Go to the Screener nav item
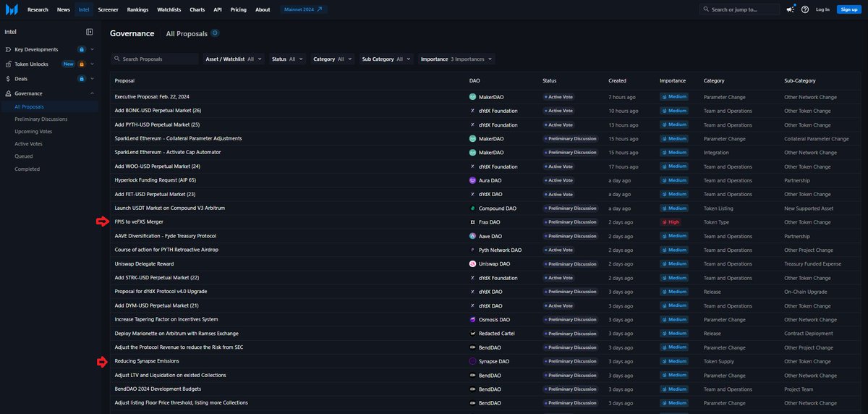Screen dimensions: 868x414 click(108, 9)
